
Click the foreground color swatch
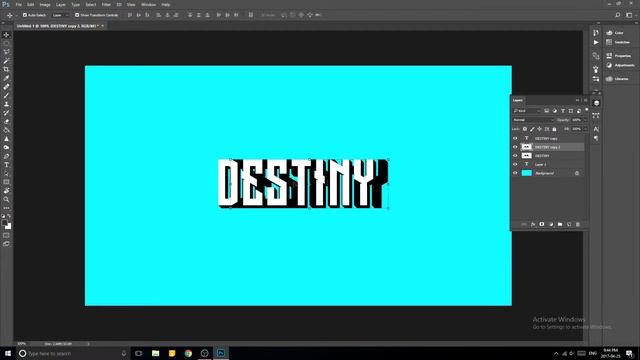coord(4,223)
